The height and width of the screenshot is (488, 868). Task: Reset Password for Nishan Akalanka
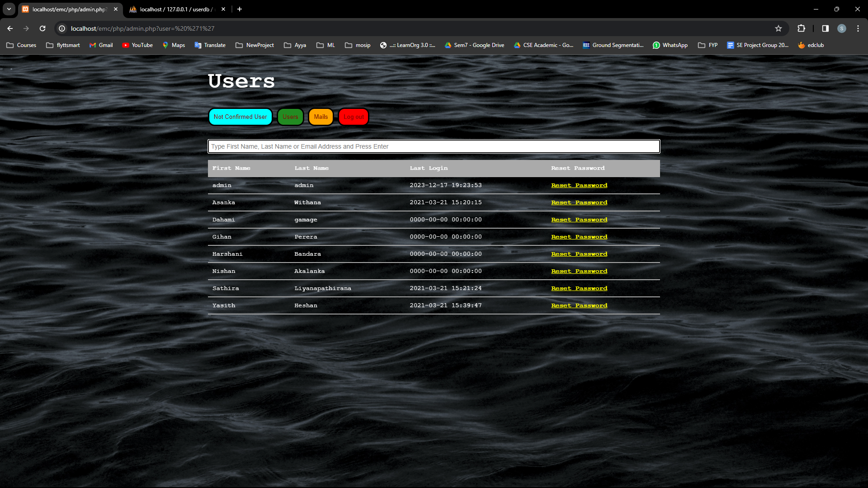tap(579, 271)
